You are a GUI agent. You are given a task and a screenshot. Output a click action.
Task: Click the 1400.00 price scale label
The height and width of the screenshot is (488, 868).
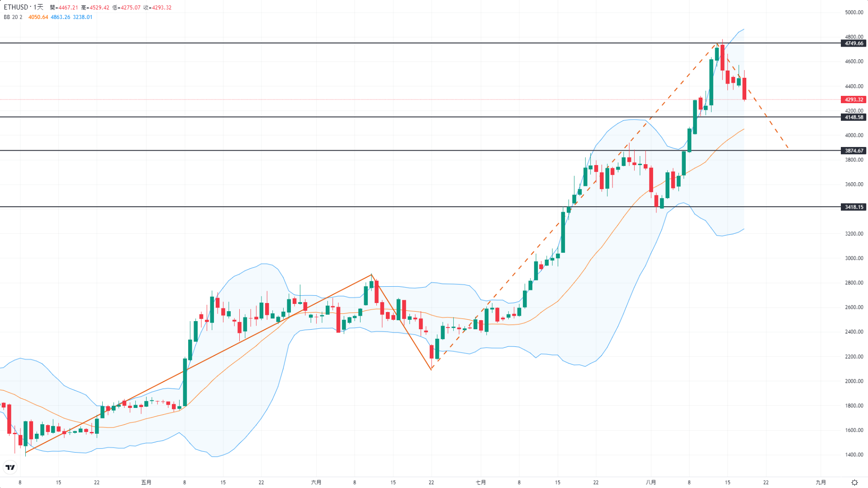[x=854, y=455]
